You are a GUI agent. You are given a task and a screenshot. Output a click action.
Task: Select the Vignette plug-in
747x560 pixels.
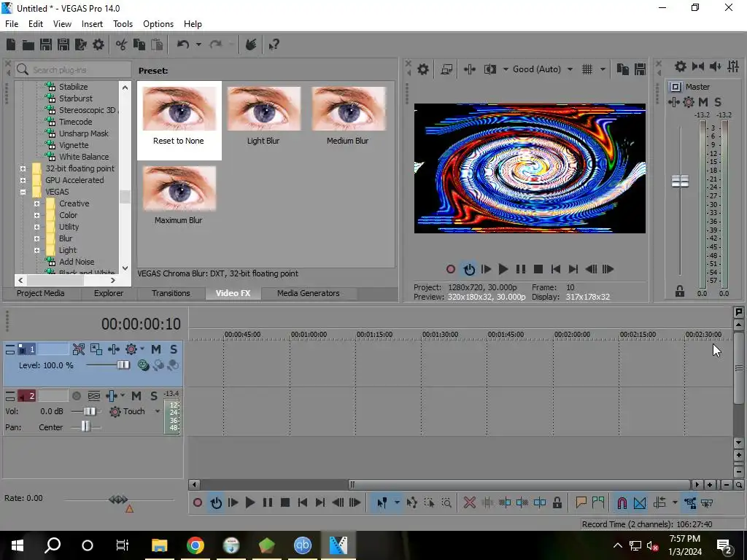pyautogui.click(x=74, y=145)
